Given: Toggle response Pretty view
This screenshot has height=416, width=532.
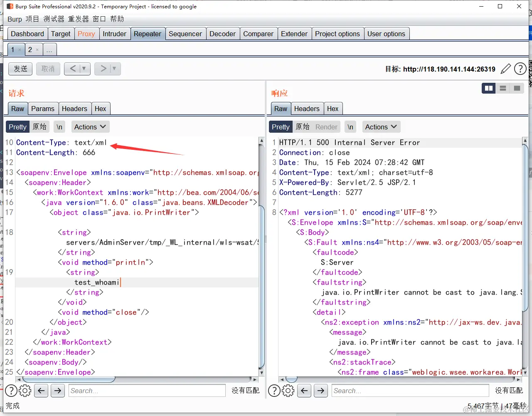Looking at the screenshot, I should (281, 127).
